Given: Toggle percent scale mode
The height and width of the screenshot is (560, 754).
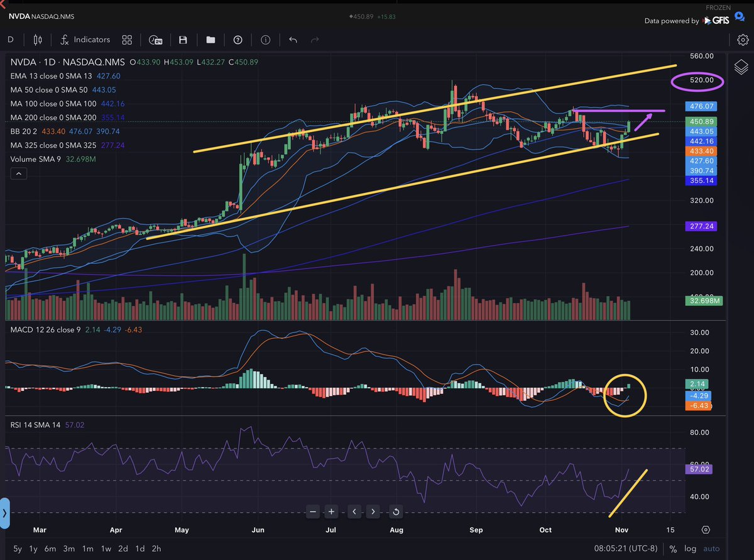Looking at the screenshot, I should (x=673, y=548).
